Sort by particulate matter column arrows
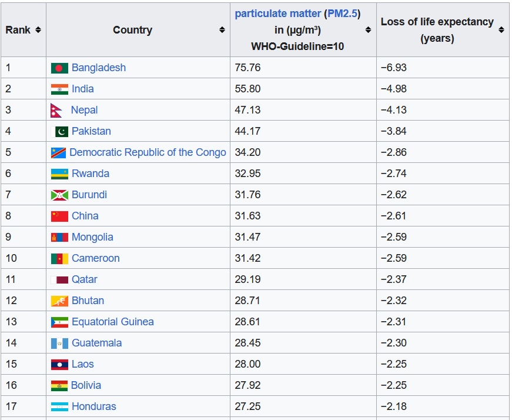 click(369, 30)
